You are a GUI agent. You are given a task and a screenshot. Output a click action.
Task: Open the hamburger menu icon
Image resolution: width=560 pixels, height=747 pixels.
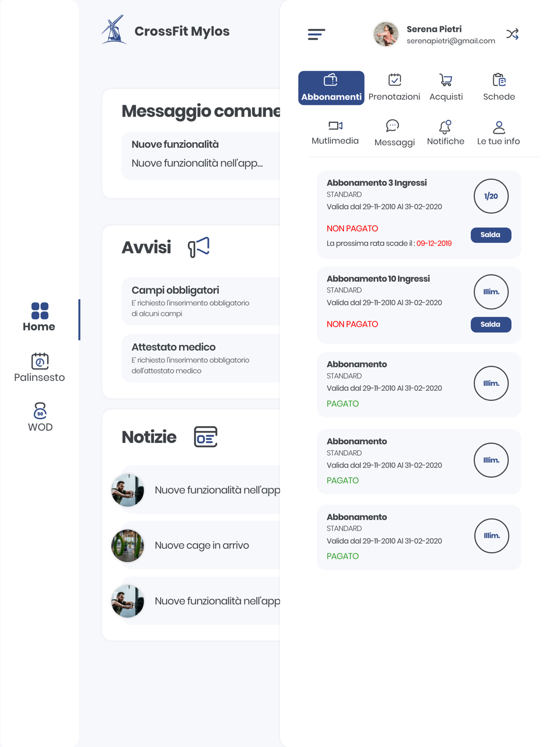tap(316, 34)
